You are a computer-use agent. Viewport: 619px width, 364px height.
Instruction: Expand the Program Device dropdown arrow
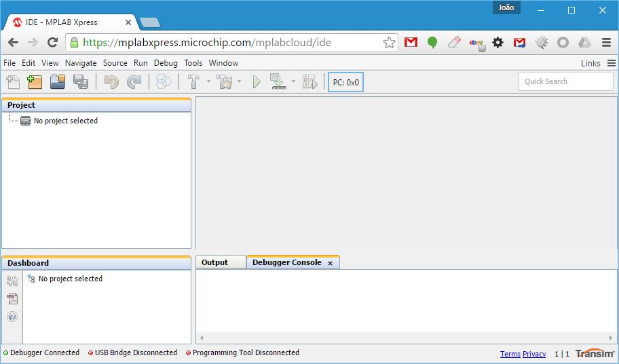tap(293, 81)
